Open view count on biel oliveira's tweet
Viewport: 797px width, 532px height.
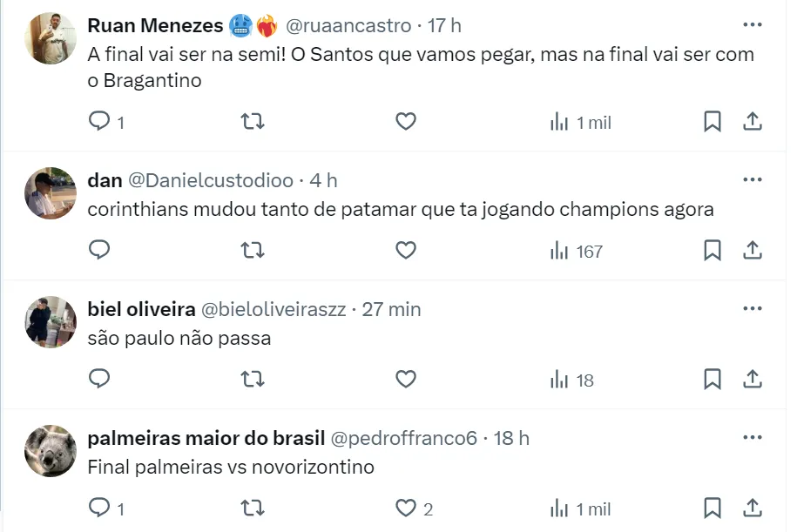571,379
